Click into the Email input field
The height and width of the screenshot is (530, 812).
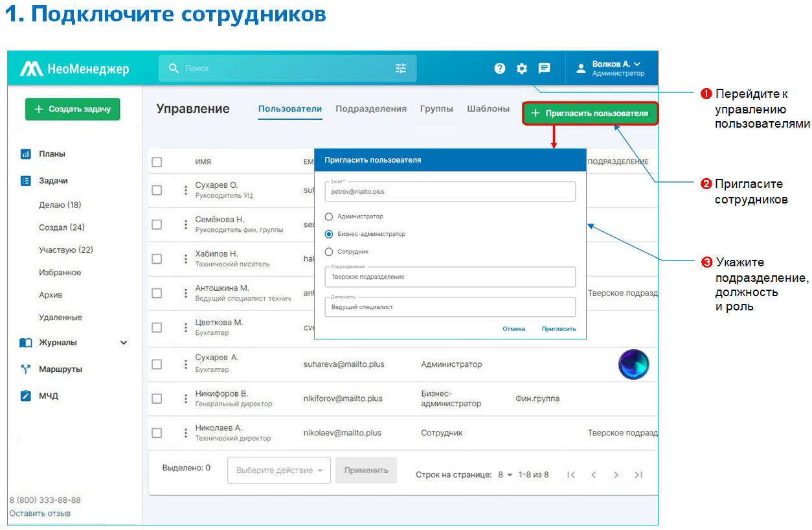point(450,192)
